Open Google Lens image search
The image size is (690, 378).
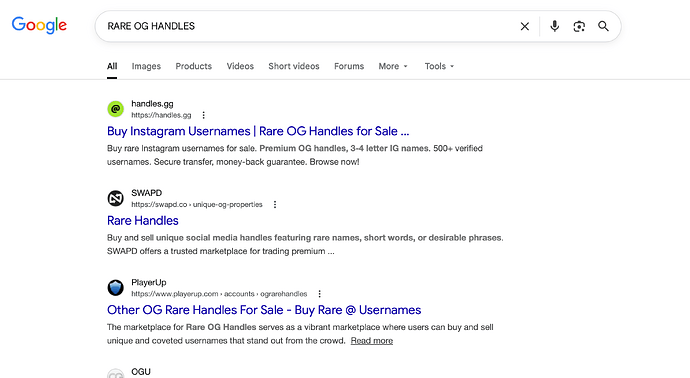point(579,26)
